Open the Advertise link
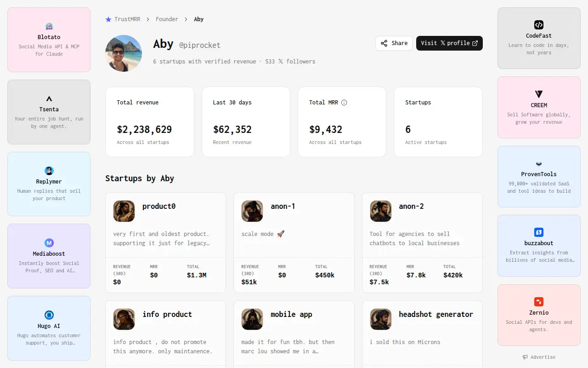 (539, 357)
